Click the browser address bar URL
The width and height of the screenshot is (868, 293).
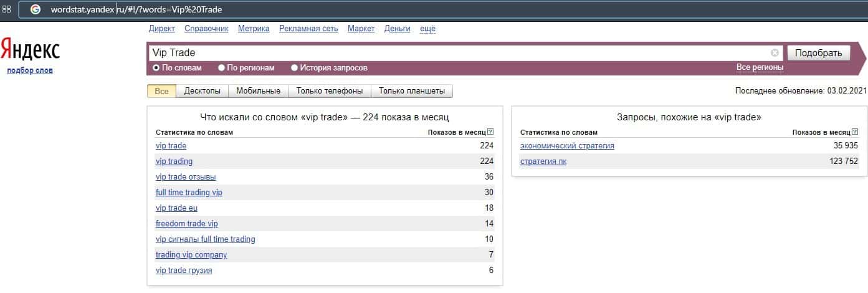point(136,9)
